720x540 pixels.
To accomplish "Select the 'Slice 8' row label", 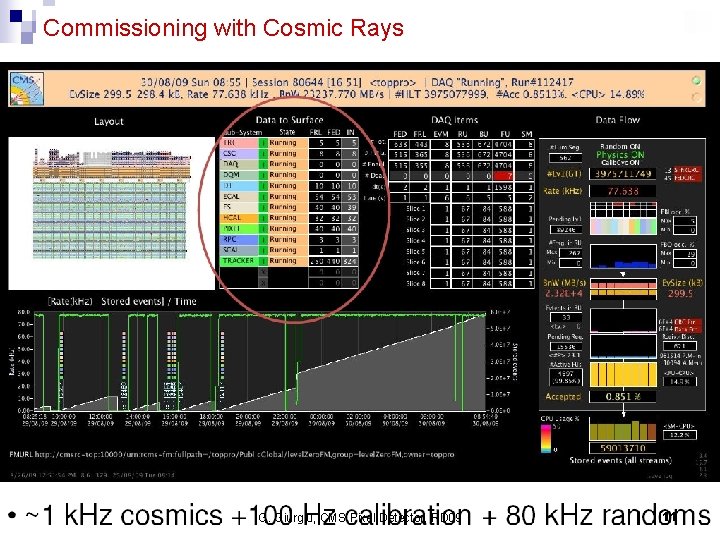I will coord(416,284).
